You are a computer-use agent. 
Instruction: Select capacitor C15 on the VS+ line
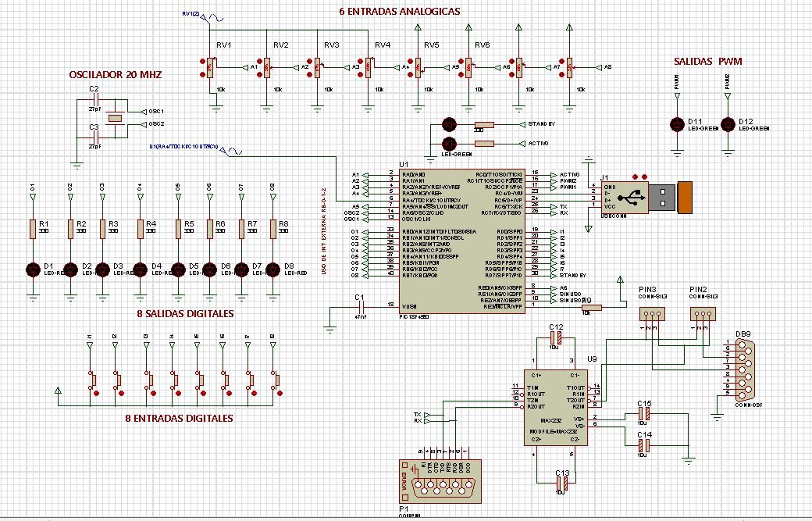pos(643,413)
